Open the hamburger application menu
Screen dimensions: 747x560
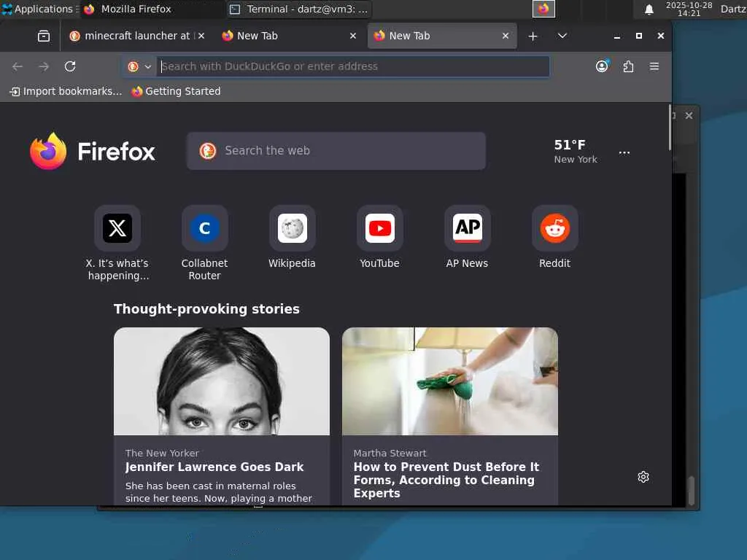click(654, 66)
